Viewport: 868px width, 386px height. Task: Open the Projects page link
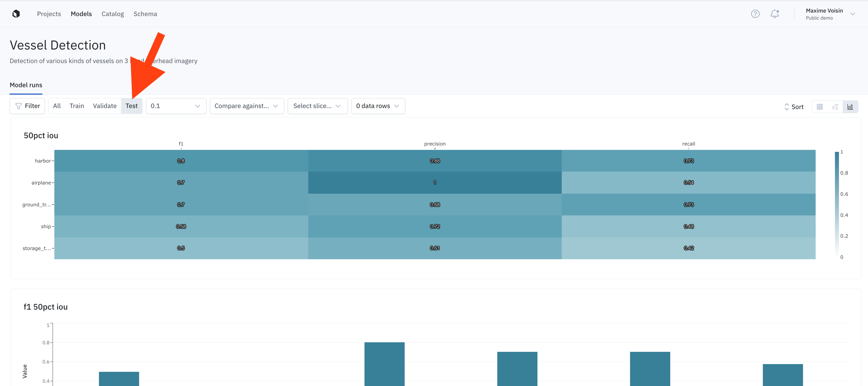(x=49, y=14)
